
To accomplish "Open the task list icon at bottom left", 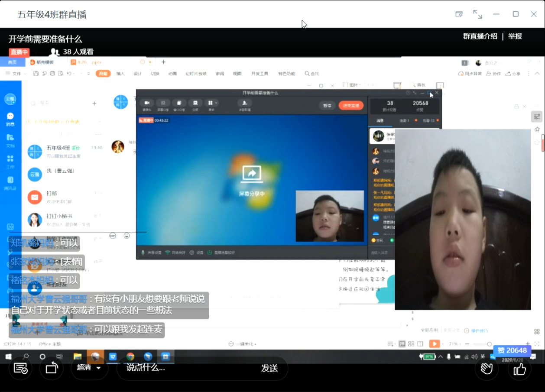I will coord(21,369).
